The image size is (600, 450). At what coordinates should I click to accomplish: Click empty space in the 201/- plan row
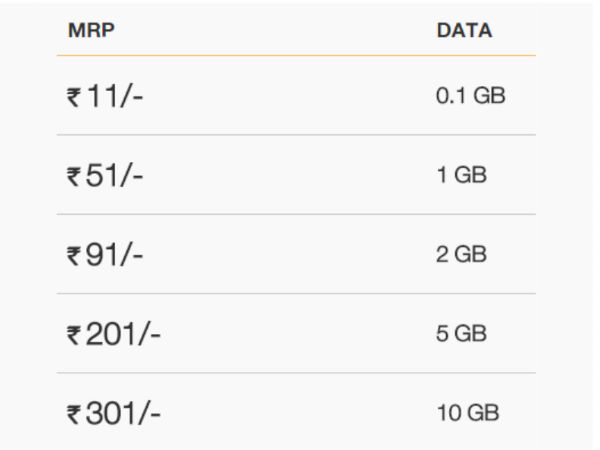pos(298,334)
